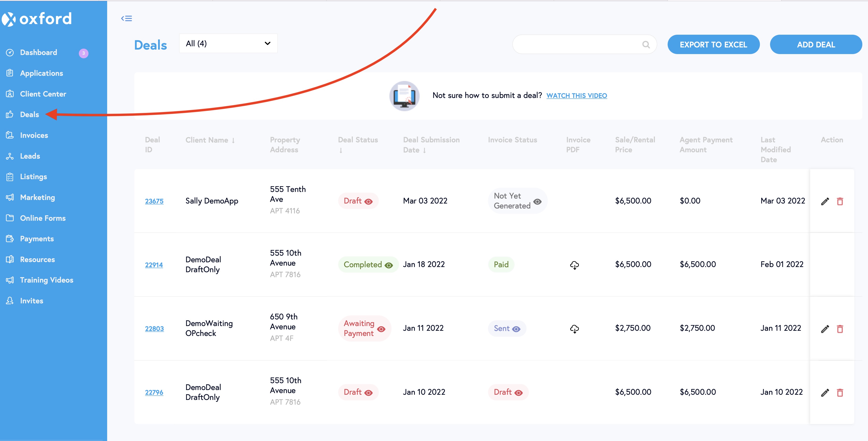Viewport: 868px width, 441px height.
Task: Click the Dashboard notification badge
Action: pyautogui.click(x=84, y=53)
